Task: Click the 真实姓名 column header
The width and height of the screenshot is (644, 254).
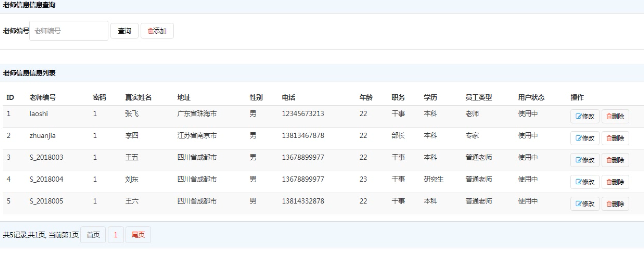Action: 138,97
